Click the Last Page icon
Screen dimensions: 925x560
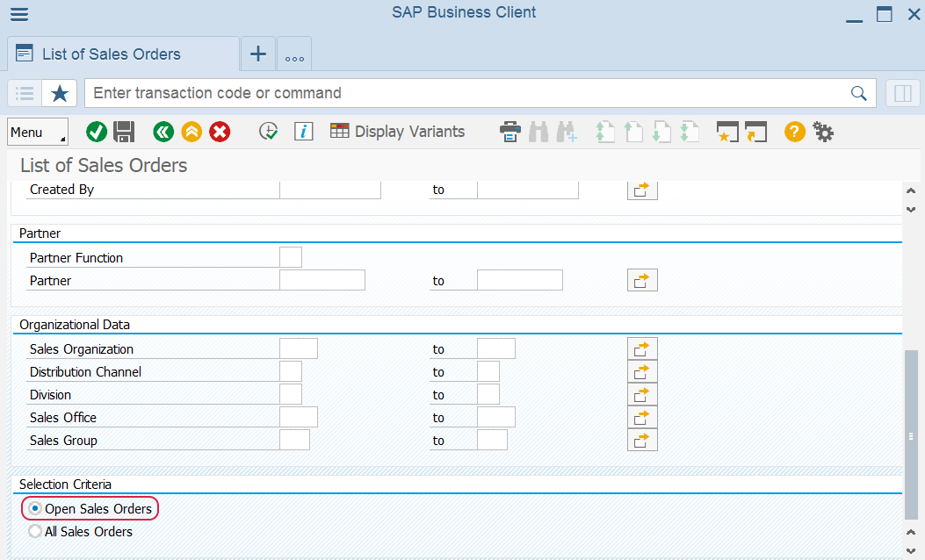[x=689, y=132]
